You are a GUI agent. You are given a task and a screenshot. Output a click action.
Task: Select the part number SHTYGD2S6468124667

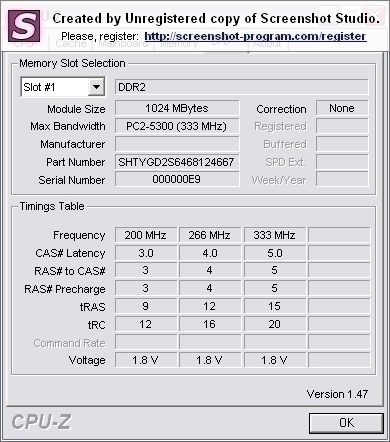pyautogui.click(x=177, y=162)
